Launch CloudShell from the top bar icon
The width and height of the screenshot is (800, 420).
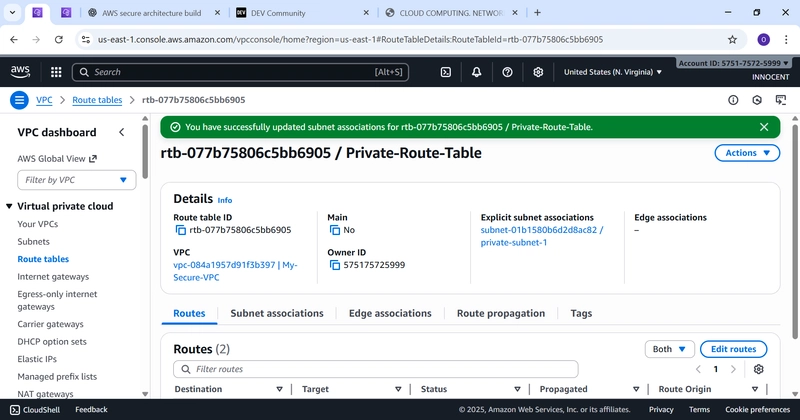click(445, 72)
